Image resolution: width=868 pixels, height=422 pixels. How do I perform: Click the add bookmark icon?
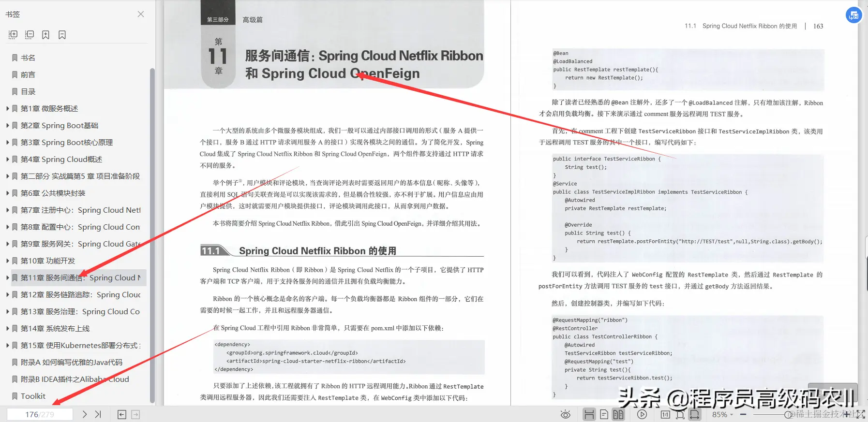click(45, 35)
